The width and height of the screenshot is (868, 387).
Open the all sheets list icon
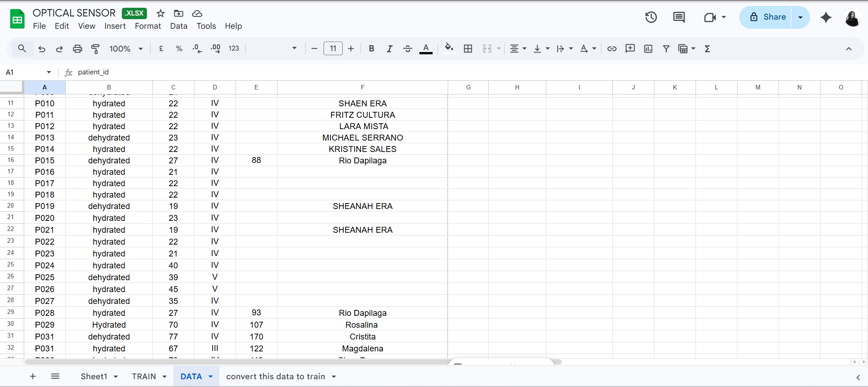pyautogui.click(x=55, y=376)
